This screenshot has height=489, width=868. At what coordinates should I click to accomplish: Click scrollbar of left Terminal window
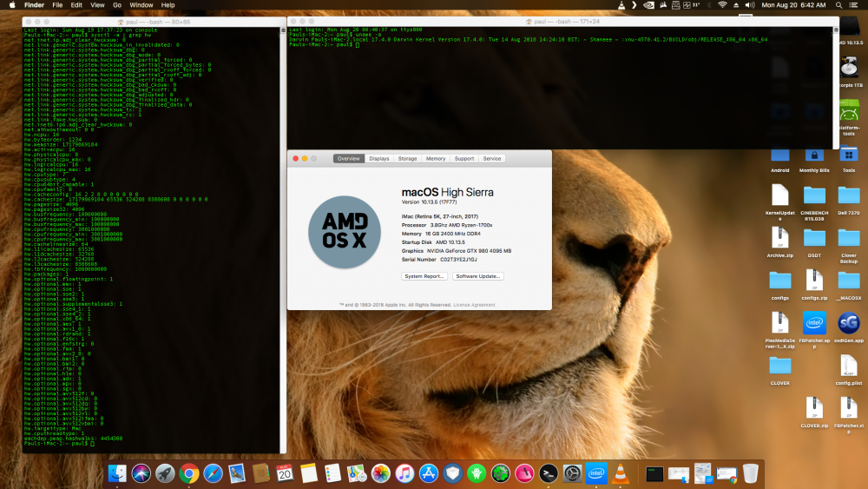(284, 240)
